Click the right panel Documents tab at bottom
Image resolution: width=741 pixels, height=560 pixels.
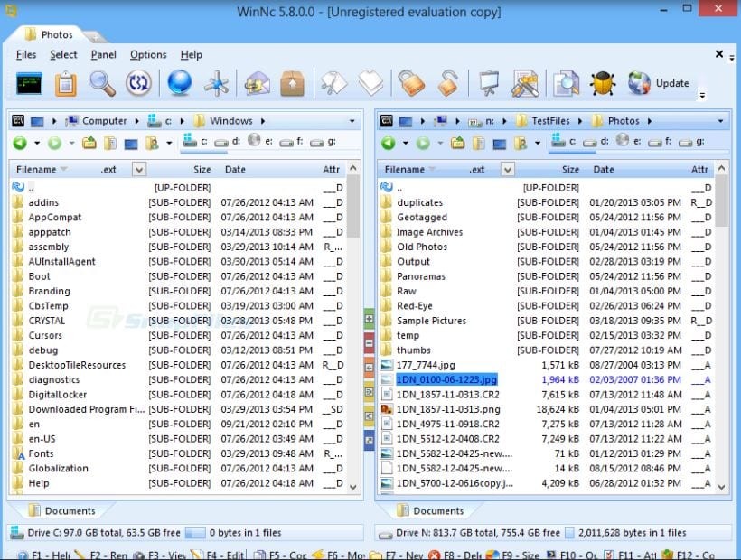coord(430,511)
